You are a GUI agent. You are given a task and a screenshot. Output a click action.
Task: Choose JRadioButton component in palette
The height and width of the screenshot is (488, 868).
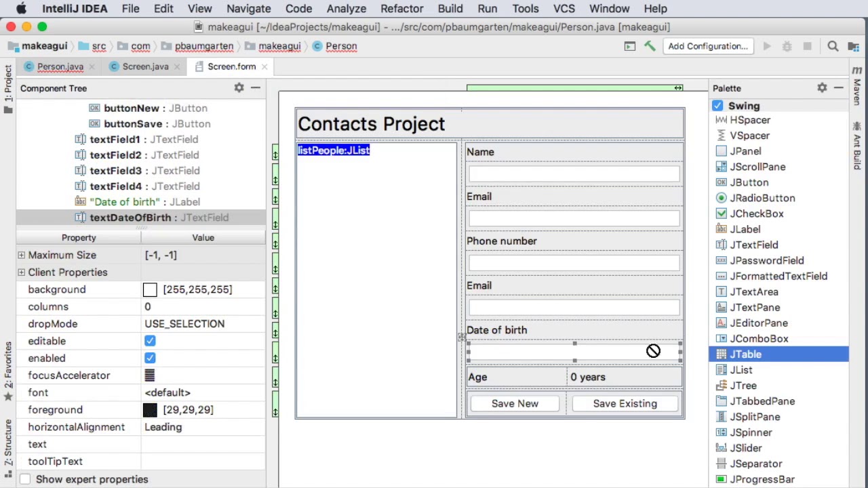(x=762, y=198)
